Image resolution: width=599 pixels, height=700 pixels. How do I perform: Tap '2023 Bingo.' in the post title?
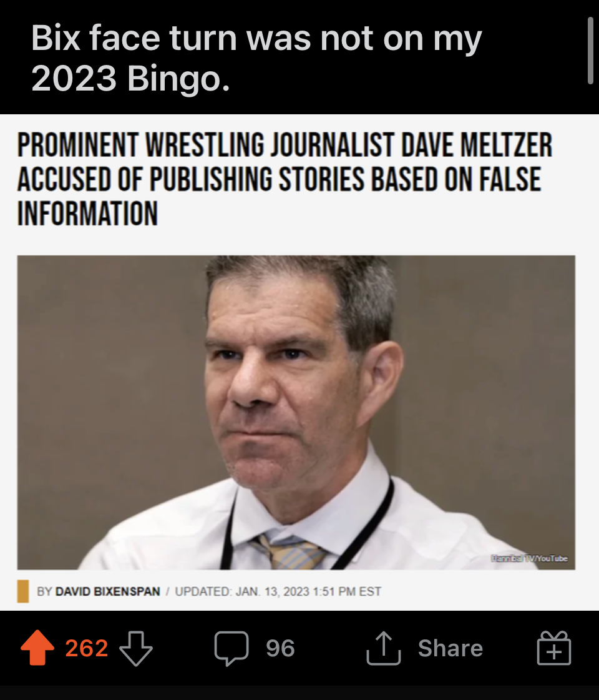(130, 79)
